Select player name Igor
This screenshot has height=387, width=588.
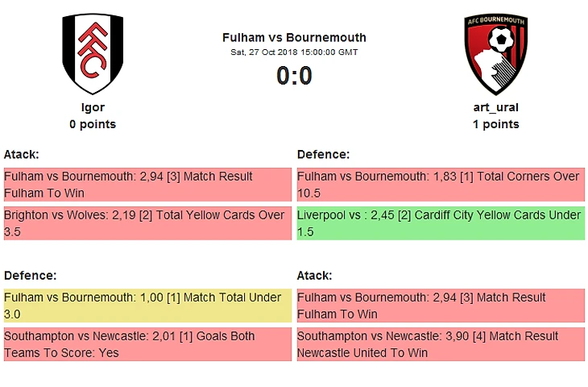93,107
